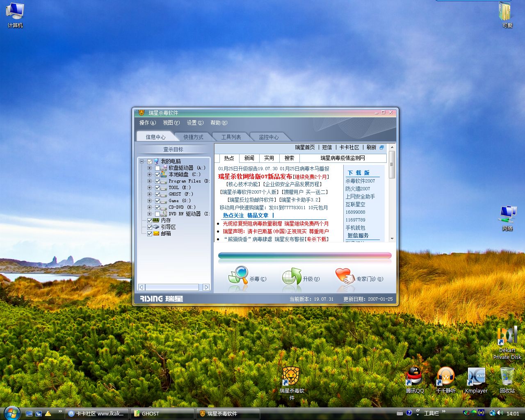Click the 刷新 refresh link
This screenshot has height=420, width=525.
[371, 147]
